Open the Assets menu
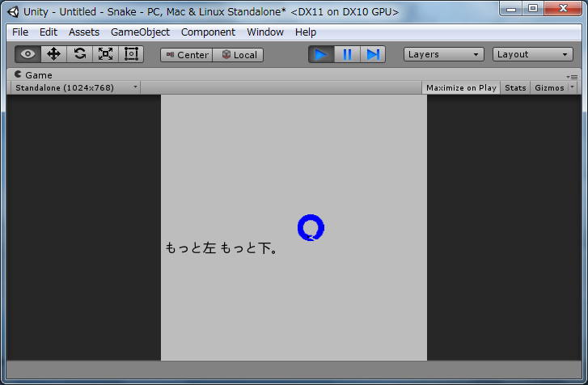 tap(84, 32)
